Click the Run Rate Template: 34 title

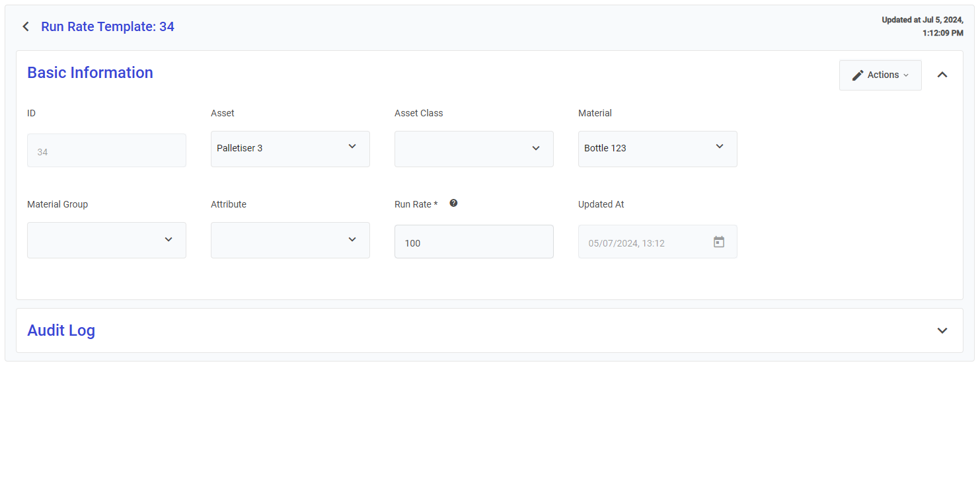point(108,26)
